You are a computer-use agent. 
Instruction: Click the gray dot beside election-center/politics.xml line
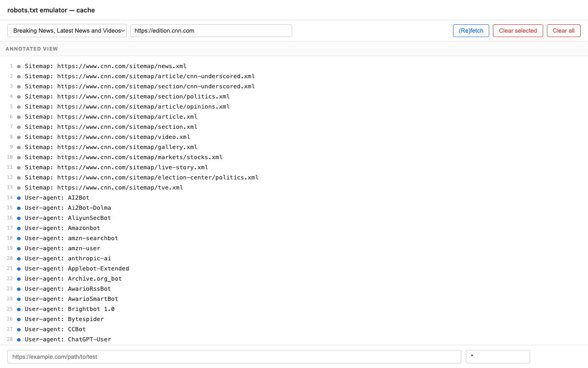pos(19,178)
